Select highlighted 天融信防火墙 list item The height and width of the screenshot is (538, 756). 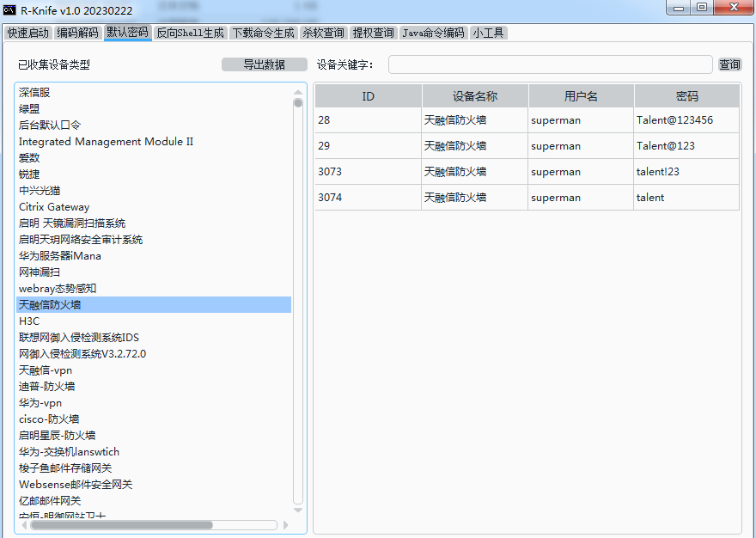[153, 305]
